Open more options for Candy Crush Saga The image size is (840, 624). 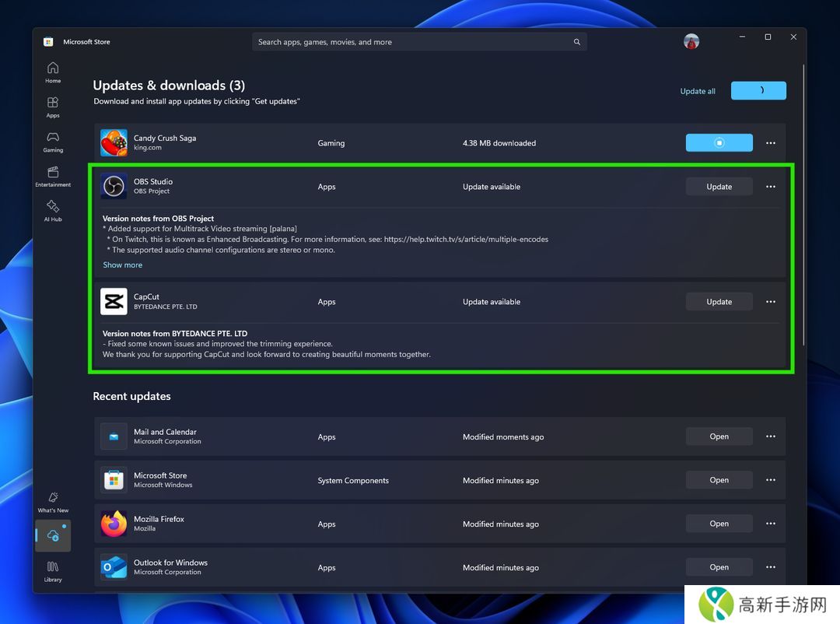point(770,143)
